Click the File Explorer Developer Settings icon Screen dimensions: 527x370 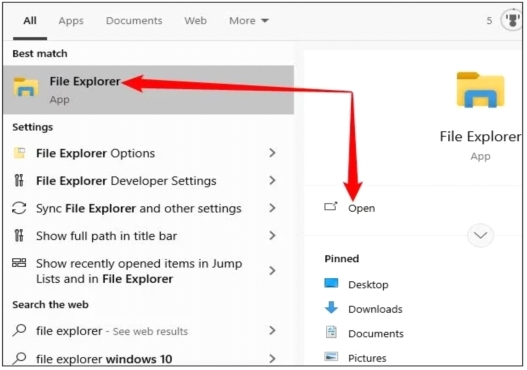[19, 180]
